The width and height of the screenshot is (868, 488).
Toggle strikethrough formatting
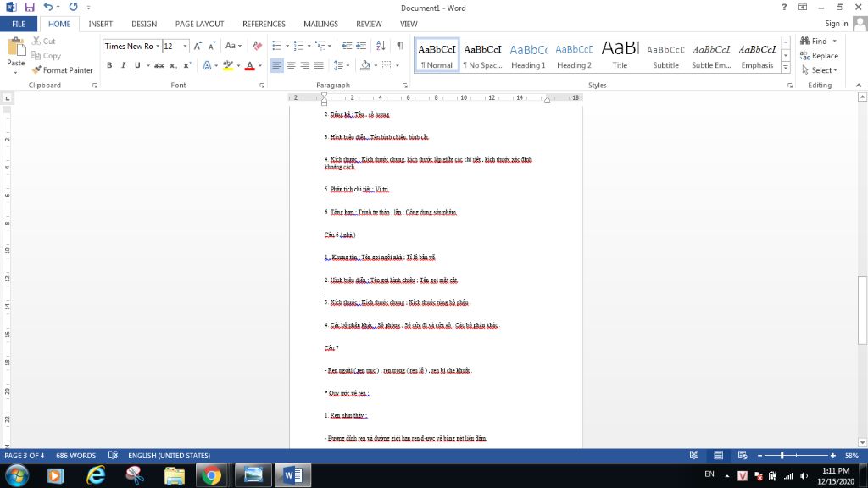[159, 65]
